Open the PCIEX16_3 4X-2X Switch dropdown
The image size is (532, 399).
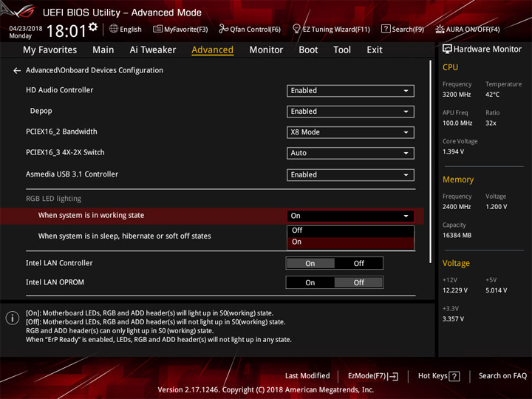[x=350, y=153]
